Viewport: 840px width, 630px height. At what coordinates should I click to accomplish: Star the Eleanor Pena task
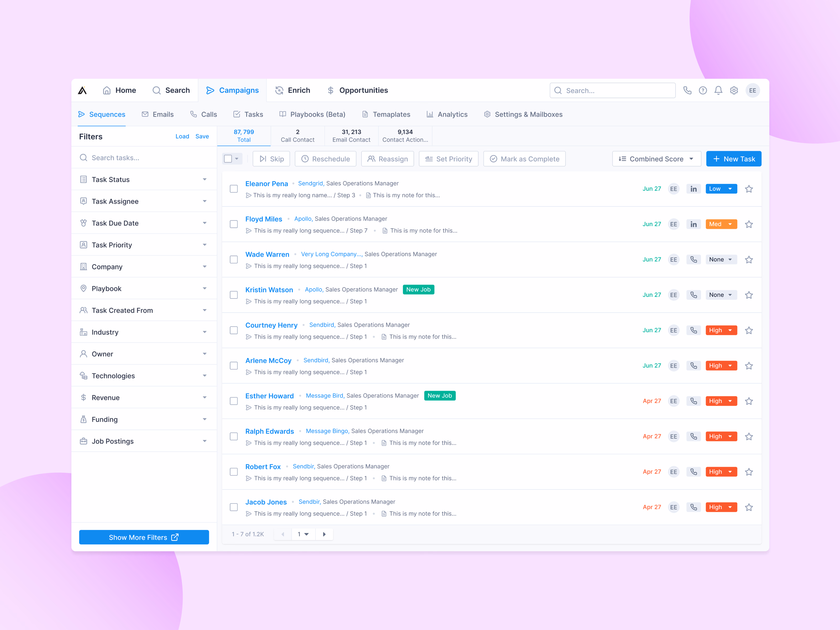[748, 189]
